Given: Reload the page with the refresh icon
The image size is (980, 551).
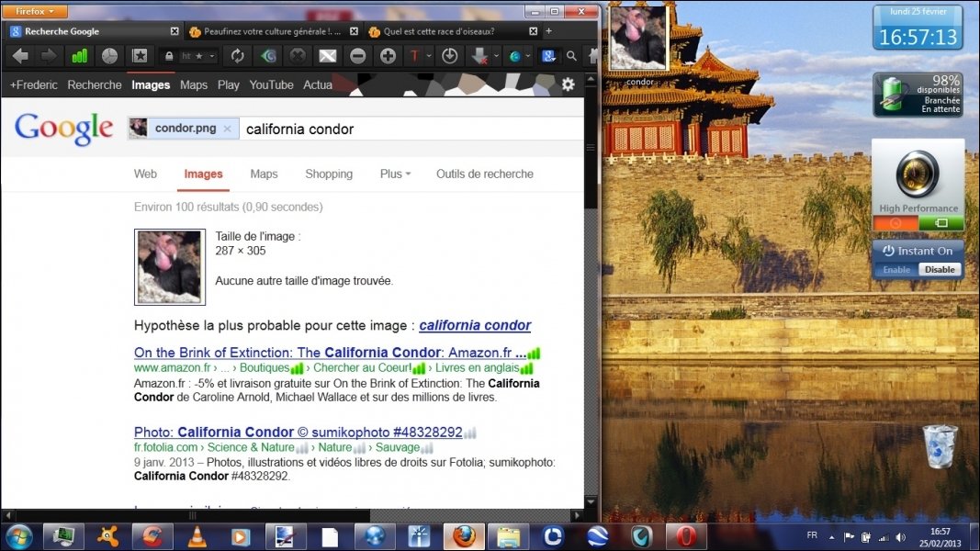Looking at the screenshot, I should tap(238, 56).
